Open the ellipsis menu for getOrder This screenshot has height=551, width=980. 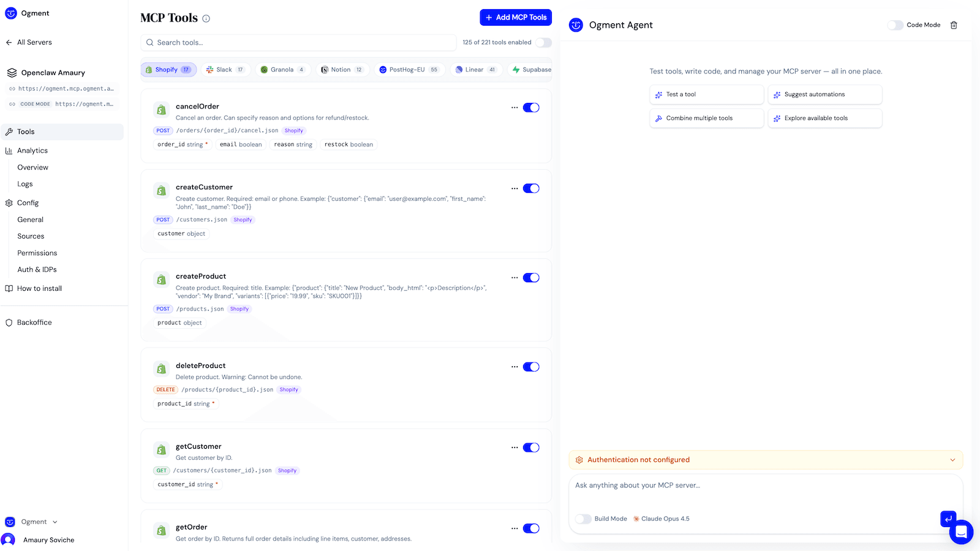[514, 528]
